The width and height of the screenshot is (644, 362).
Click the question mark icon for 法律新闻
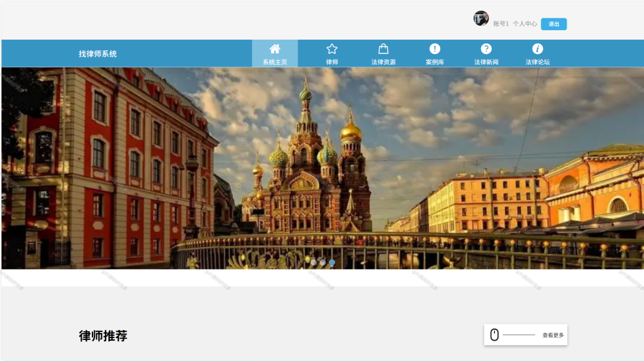pyautogui.click(x=486, y=49)
